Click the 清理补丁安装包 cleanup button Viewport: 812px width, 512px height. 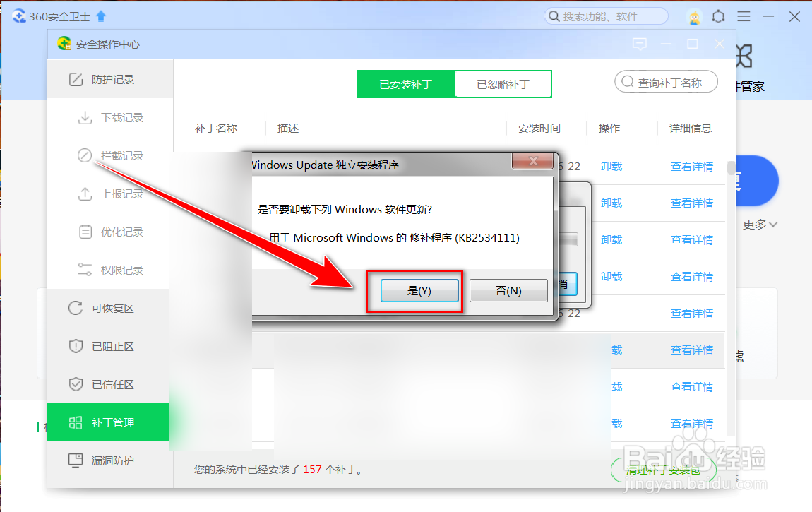(663, 470)
